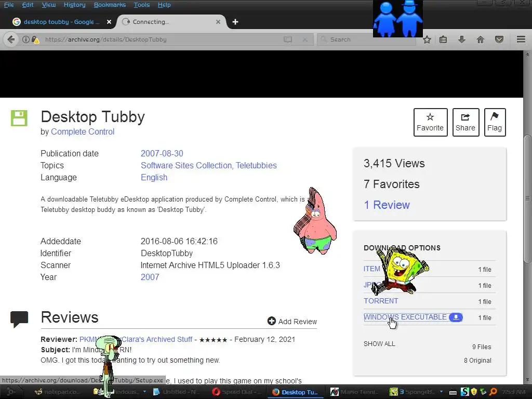Viewport: 532px width, 399px height.
Task: Switch to Untitled - N... taskbar window
Action: tap(176, 392)
